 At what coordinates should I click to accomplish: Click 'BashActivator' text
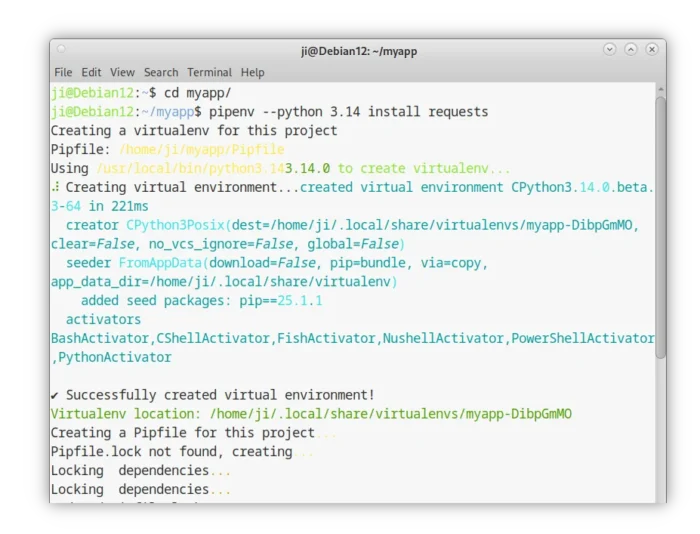pos(100,338)
